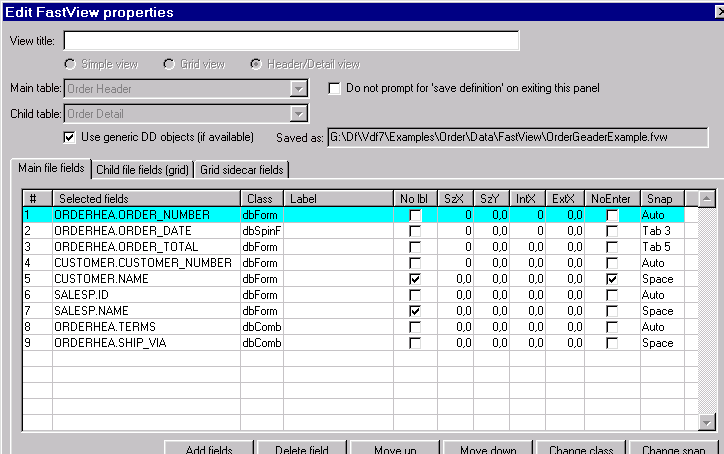
Task: Toggle No lbl checkbox for ORDERHEA.TERMS
Action: (x=415, y=327)
